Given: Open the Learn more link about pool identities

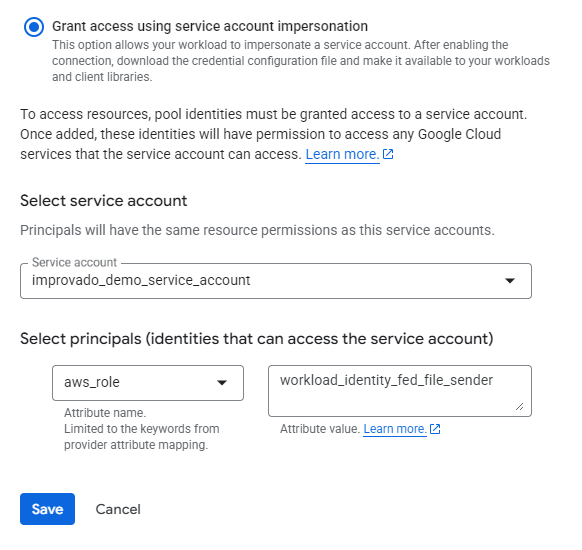Looking at the screenshot, I should pyautogui.click(x=342, y=154).
